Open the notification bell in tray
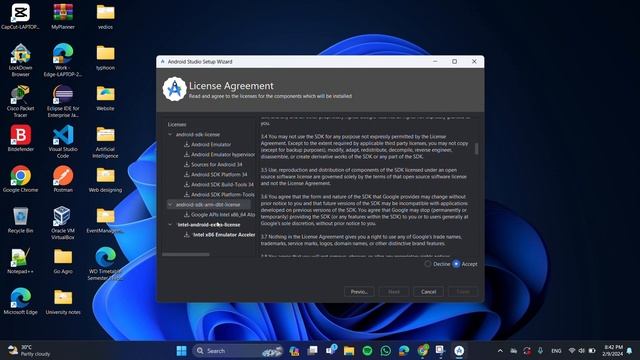Screen dimensions: 640x360 pyautogui.click(x=630, y=351)
